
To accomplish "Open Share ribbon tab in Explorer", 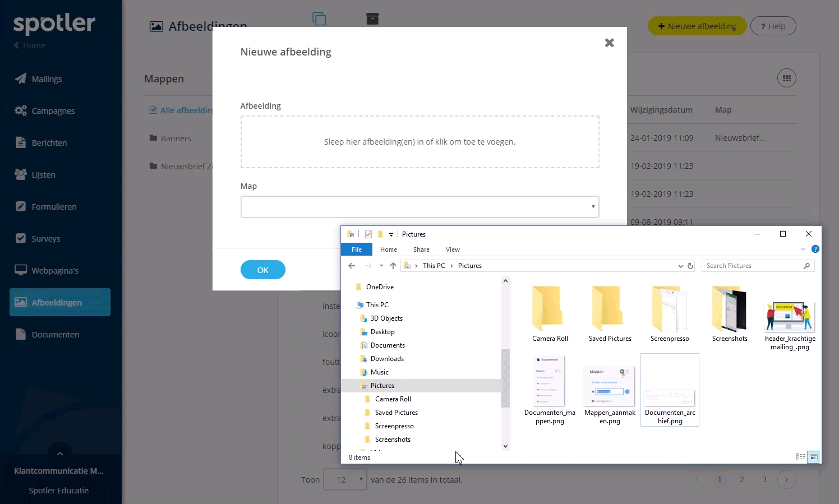I will [x=421, y=249].
